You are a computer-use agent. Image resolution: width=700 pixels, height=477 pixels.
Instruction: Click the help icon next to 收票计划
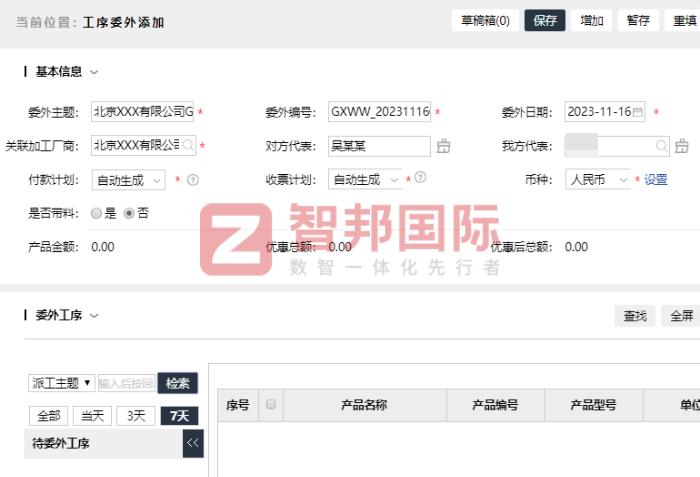click(x=420, y=178)
